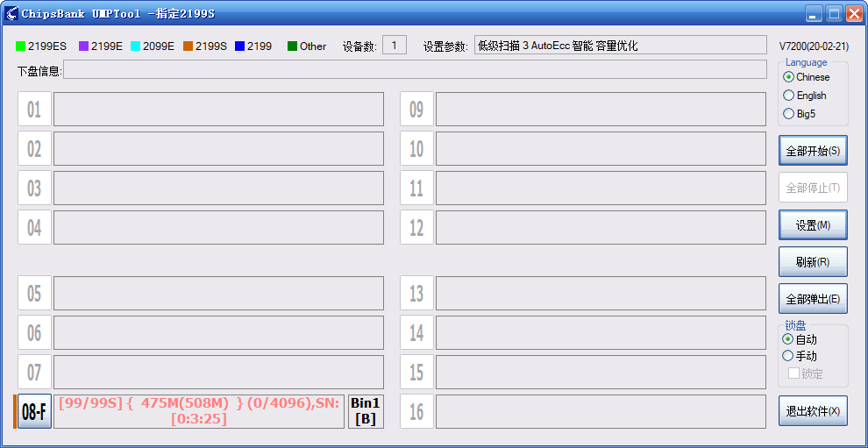Click port number 06 button
Image resolution: width=868 pixels, height=448 pixels.
(x=34, y=332)
